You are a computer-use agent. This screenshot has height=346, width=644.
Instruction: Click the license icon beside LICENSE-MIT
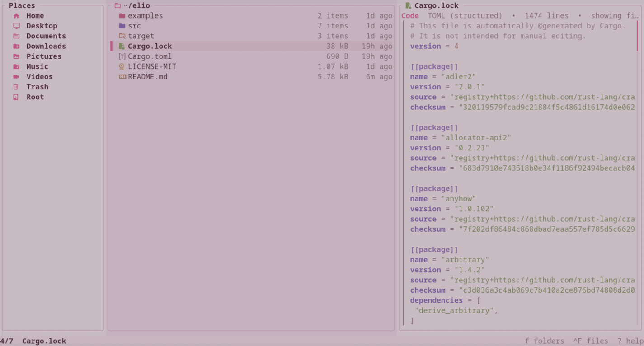(122, 66)
